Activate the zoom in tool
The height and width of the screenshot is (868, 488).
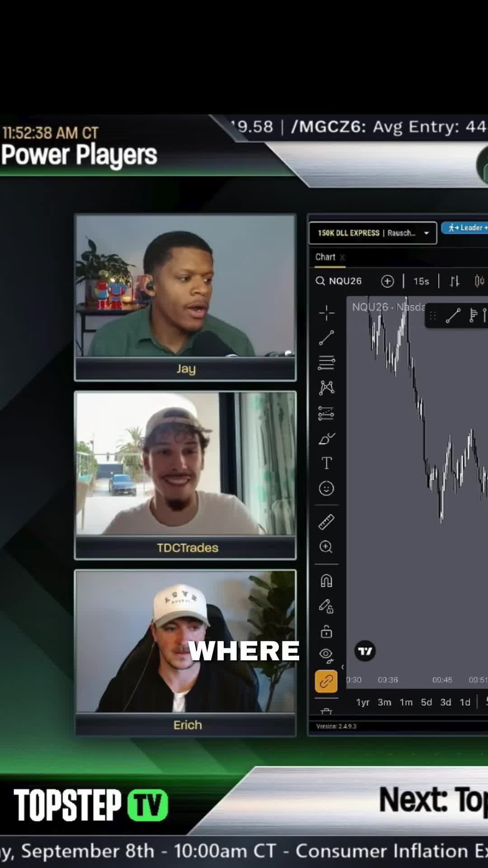click(x=326, y=547)
